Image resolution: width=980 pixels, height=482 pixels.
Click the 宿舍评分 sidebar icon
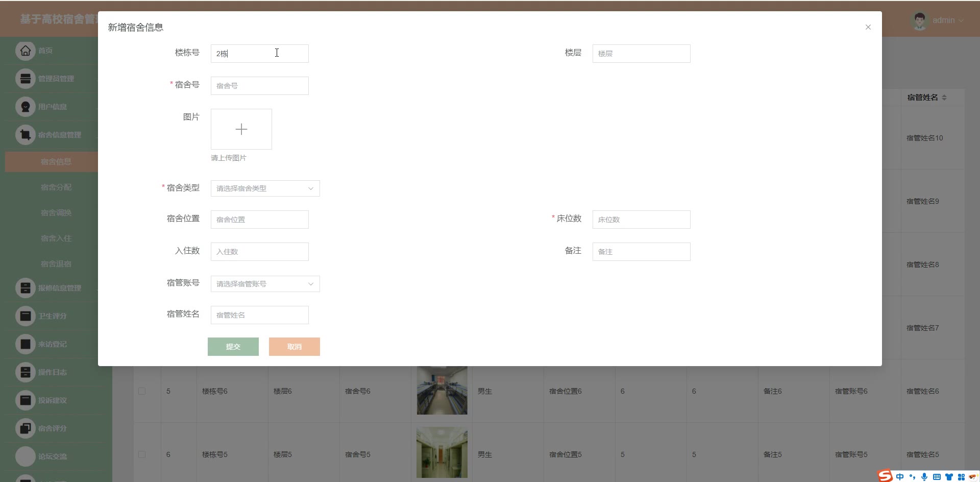tap(25, 428)
